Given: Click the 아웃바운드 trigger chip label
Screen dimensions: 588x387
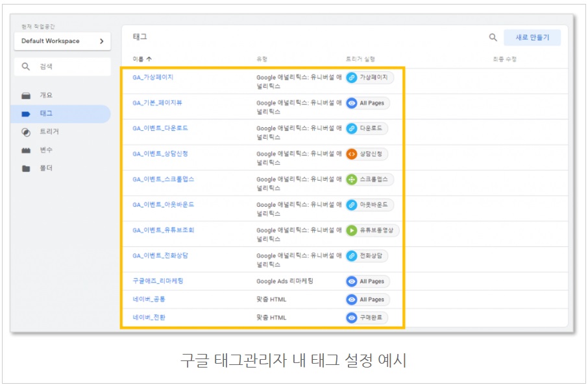Looking at the screenshot, I should (373, 205).
